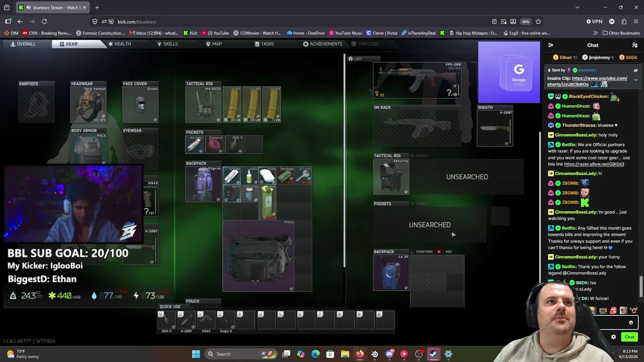This screenshot has width=644, height=362.
Task: Go back to previous page
Action: 20,22
